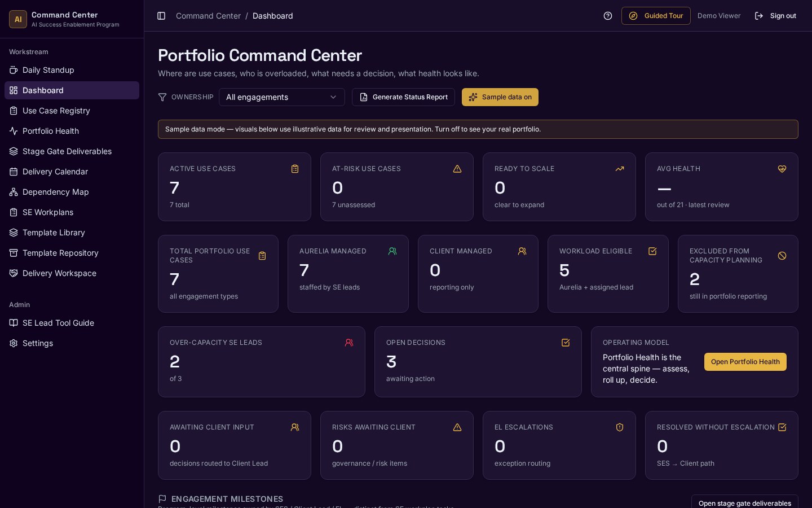Screen dimensions: 812x508
Task: Click the Resolved Without Escalation check icon
Action: pyautogui.click(x=782, y=427)
